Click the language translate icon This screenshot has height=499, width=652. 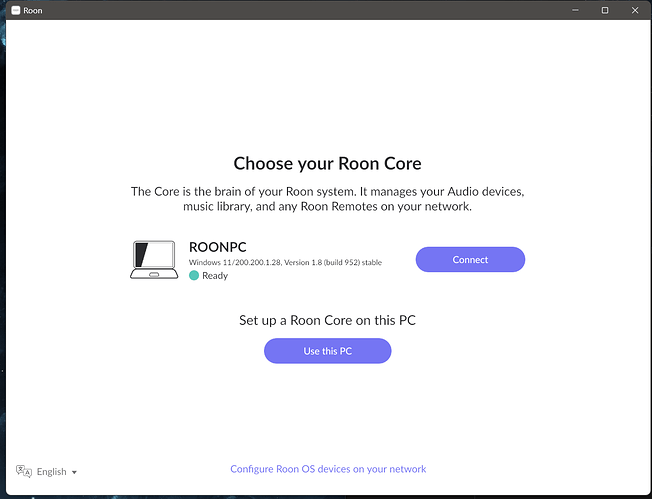(24, 471)
